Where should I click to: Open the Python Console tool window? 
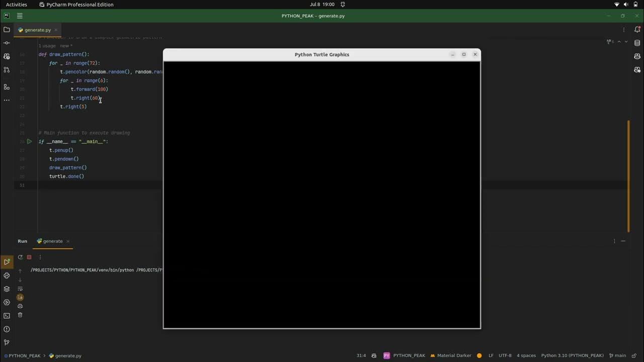[7, 276]
